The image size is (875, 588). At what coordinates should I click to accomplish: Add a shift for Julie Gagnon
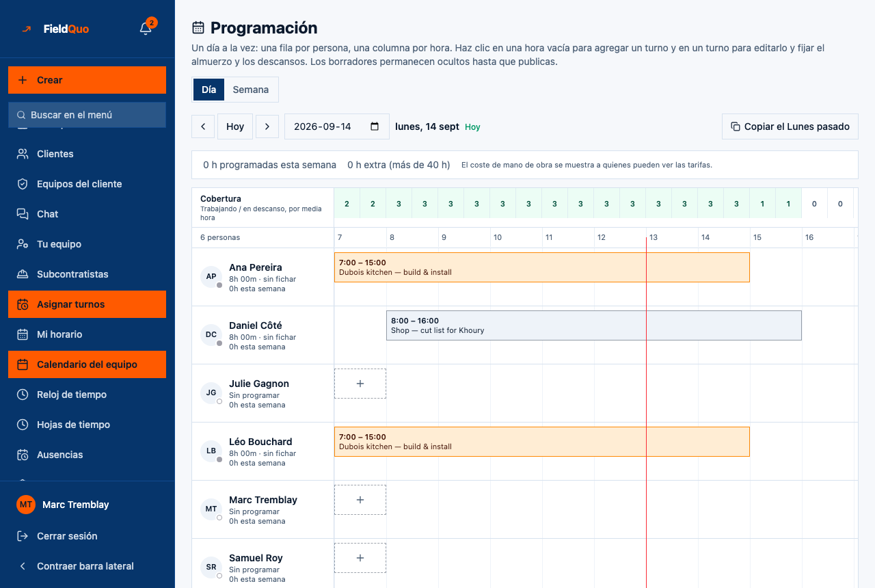(360, 384)
